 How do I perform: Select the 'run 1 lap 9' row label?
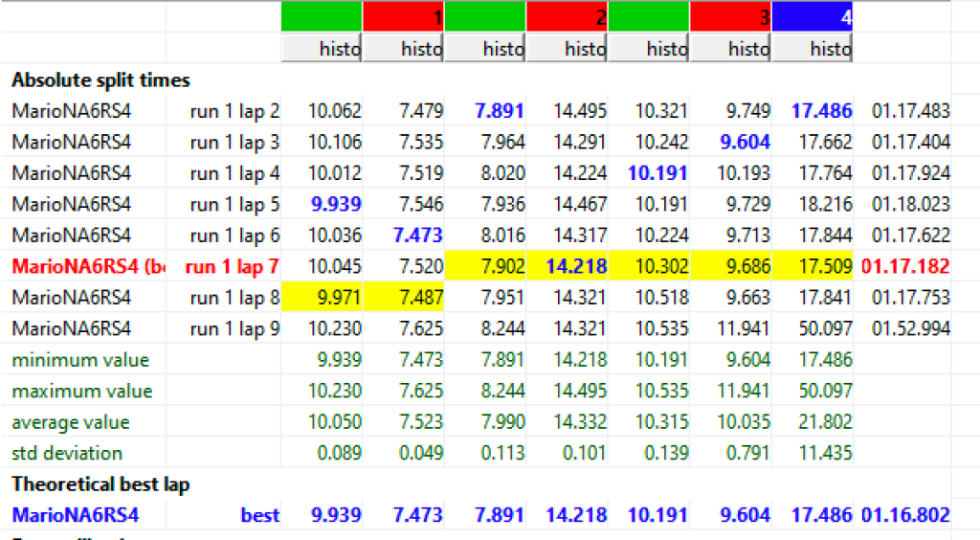tap(234, 329)
